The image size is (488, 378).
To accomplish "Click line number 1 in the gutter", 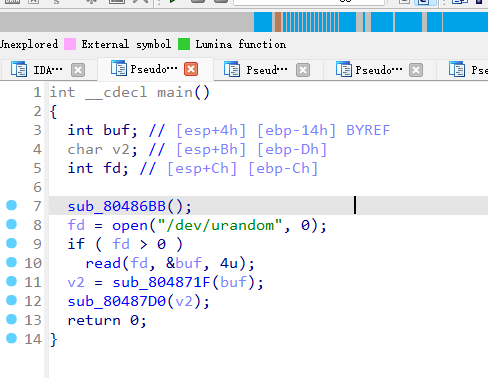I will 37,92.
